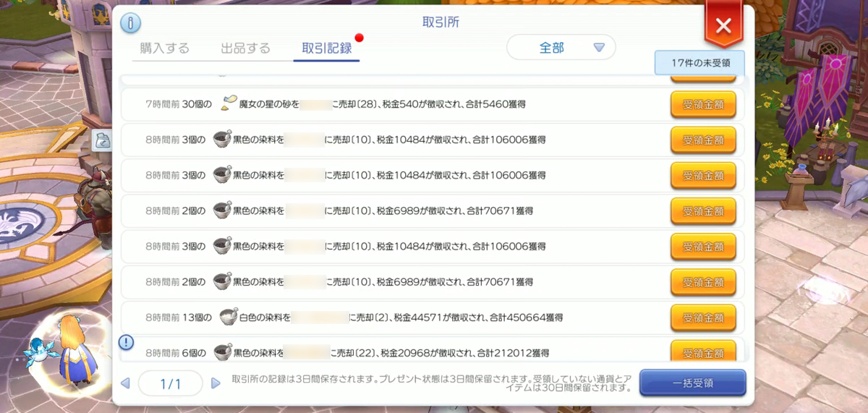Image resolution: width=868 pixels, height=413 pixels.
Task: Claim 受領金額 for the 白色の染料 sale
Action: click(703, 317)
